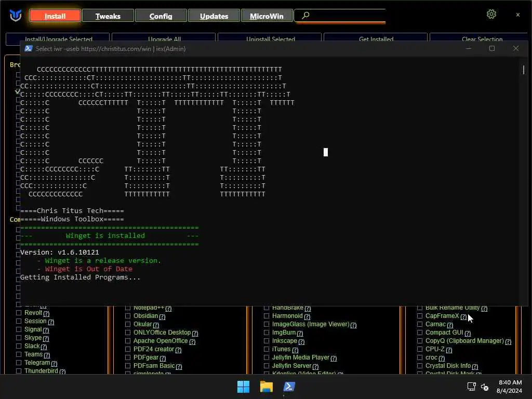Enable the Thunderbird checkbox
The image size is (532, 399).
pos(19,371)
